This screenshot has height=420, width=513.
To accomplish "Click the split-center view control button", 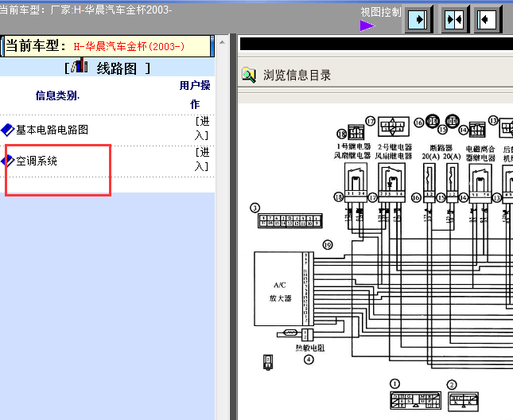I will coord(455,20).
